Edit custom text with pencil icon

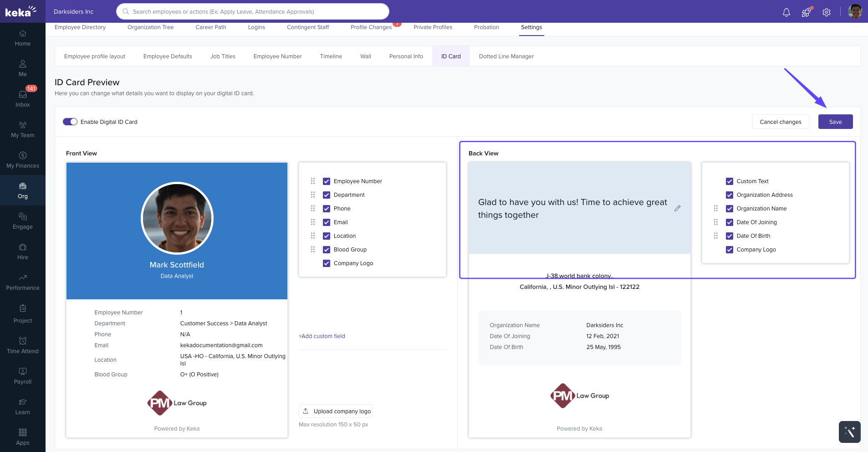[678, 208]
